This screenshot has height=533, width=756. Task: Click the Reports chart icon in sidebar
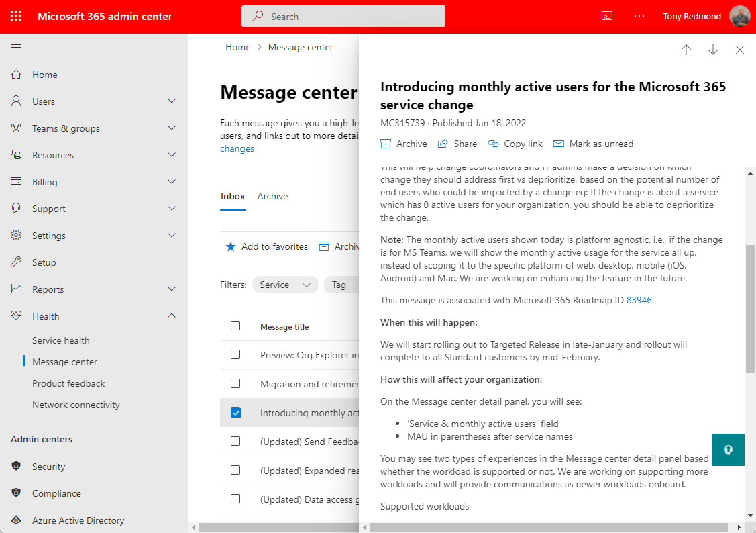tap(16, 289)
